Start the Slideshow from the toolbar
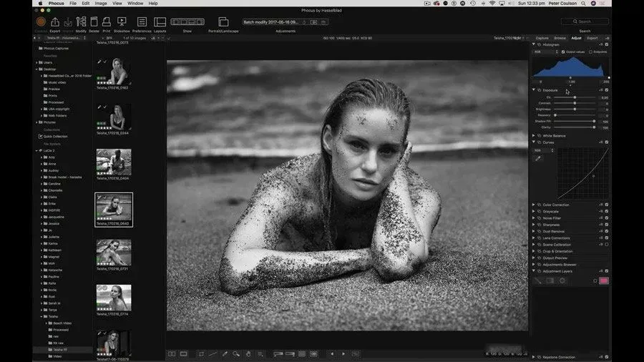This screenshot has width=644, height=362. [122, 21]
